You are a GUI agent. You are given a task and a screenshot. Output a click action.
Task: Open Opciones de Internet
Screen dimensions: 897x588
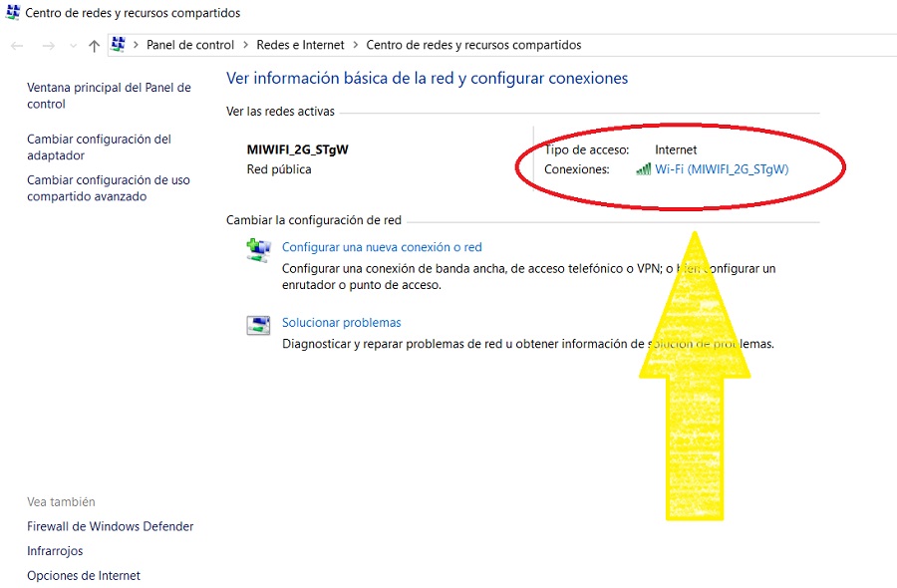[84, 575]
